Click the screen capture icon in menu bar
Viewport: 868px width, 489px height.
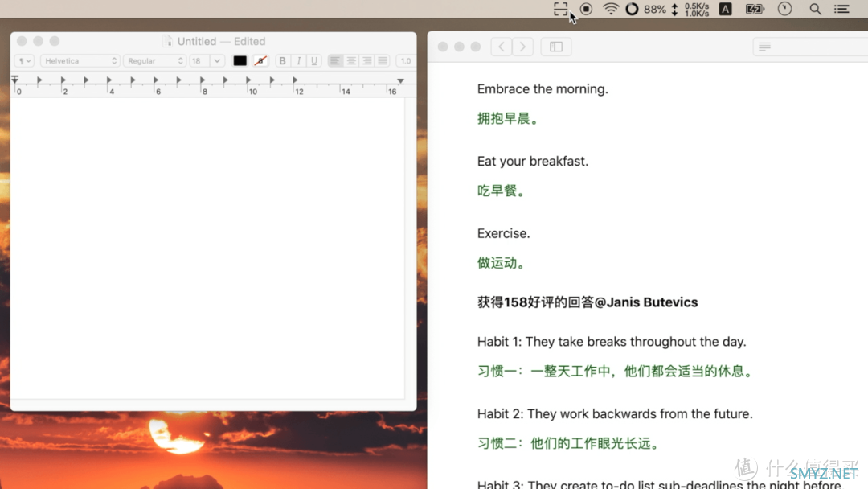pos(560,9)
